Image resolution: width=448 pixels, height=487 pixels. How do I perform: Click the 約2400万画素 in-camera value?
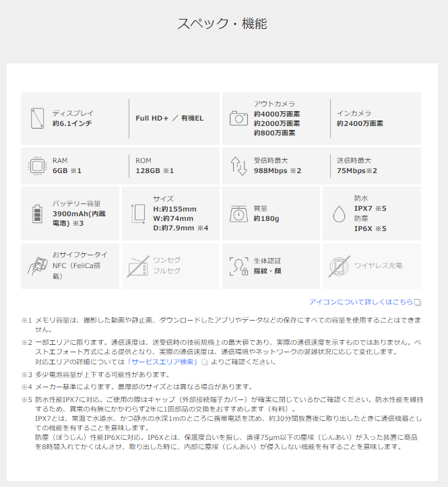tap(360, 123)
